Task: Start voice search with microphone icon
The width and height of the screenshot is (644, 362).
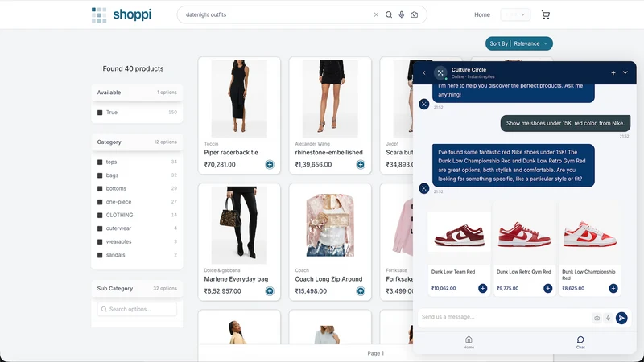Action: (401, 14)
